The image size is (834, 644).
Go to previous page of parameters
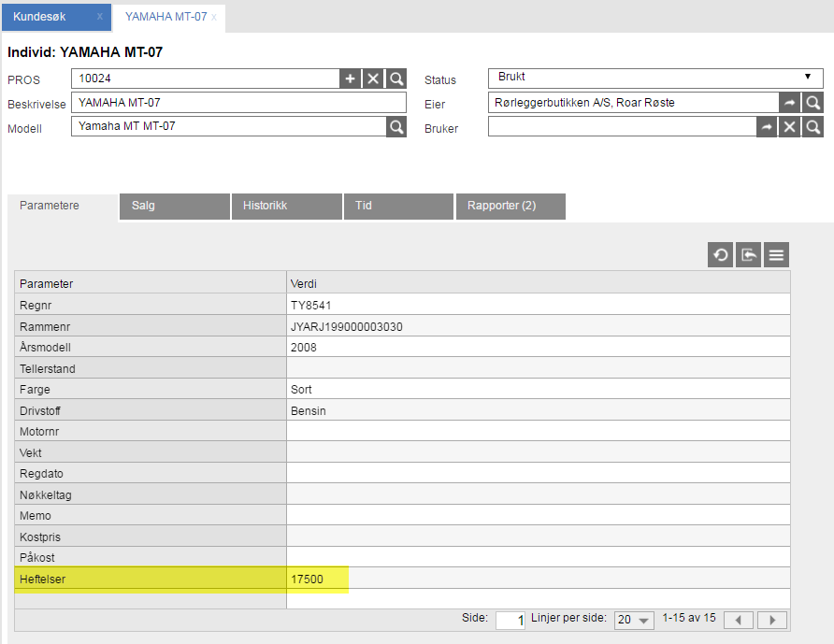click(x=739, y=620)
